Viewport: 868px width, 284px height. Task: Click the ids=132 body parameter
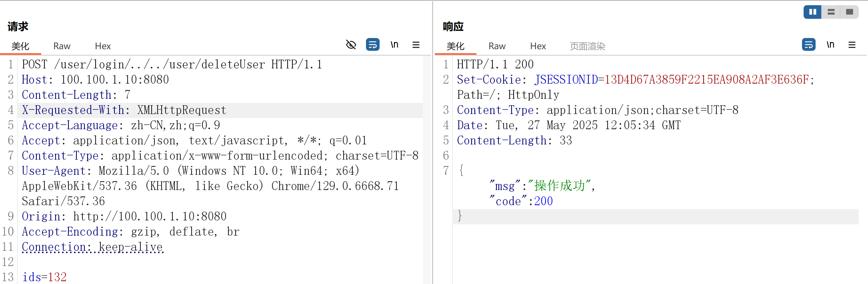44,277
